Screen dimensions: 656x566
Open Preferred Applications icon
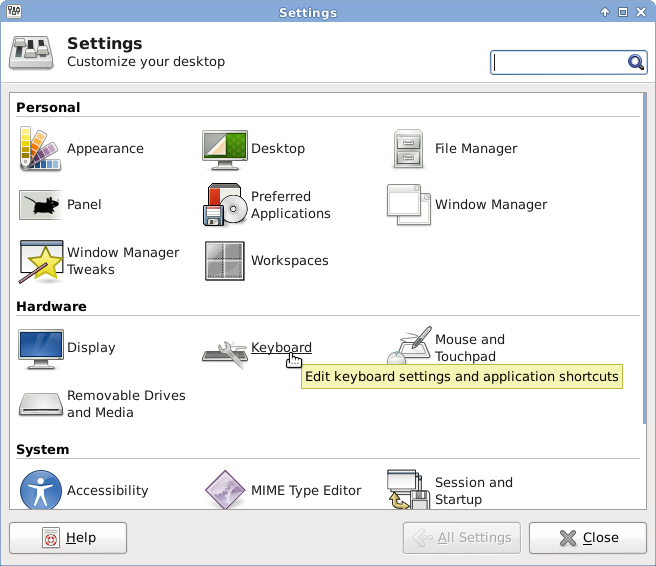coord(225,205)
